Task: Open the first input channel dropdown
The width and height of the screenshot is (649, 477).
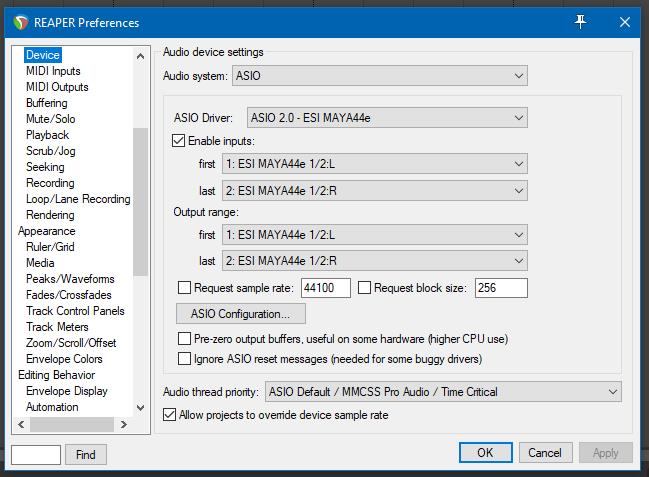Action: point(375,164)
